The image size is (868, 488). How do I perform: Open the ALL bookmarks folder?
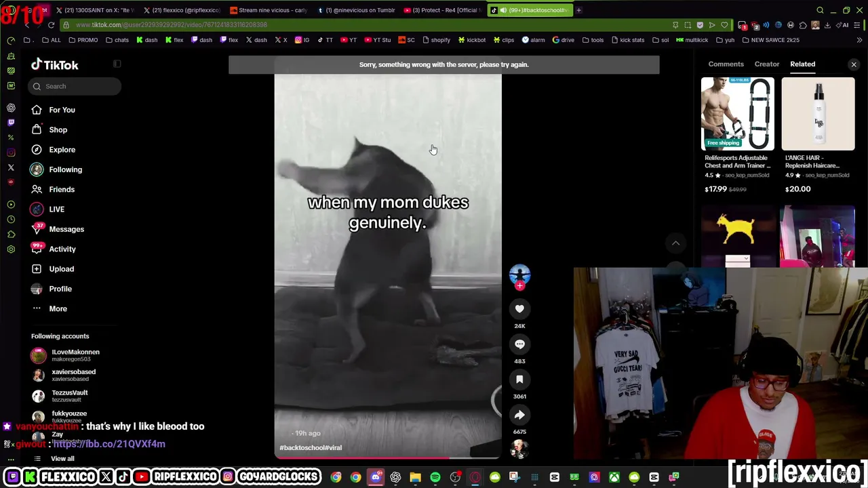tap(52, 40)
